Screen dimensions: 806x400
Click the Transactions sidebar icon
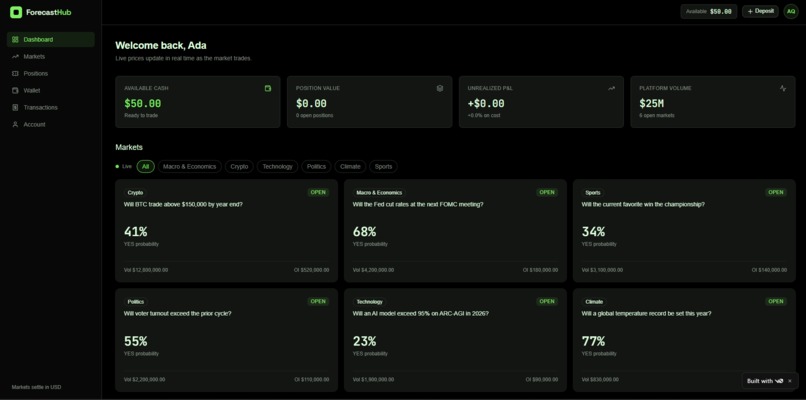[x=15, y=107]
